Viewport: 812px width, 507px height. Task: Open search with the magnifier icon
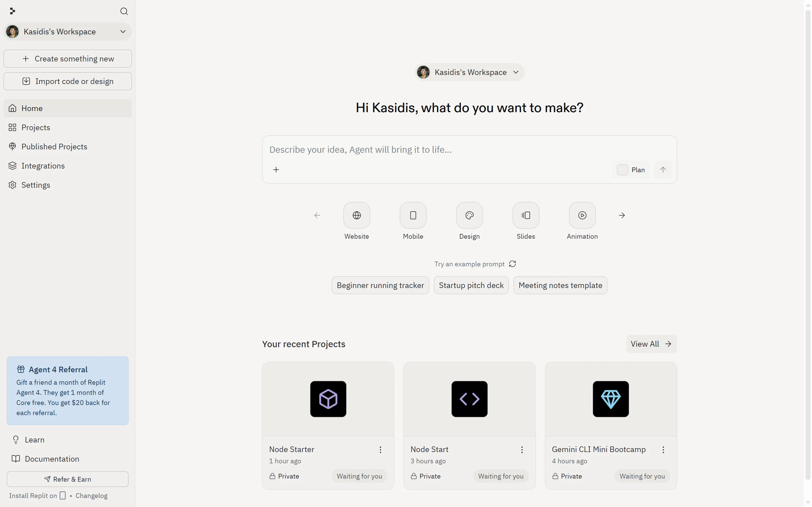pos(124,11)
